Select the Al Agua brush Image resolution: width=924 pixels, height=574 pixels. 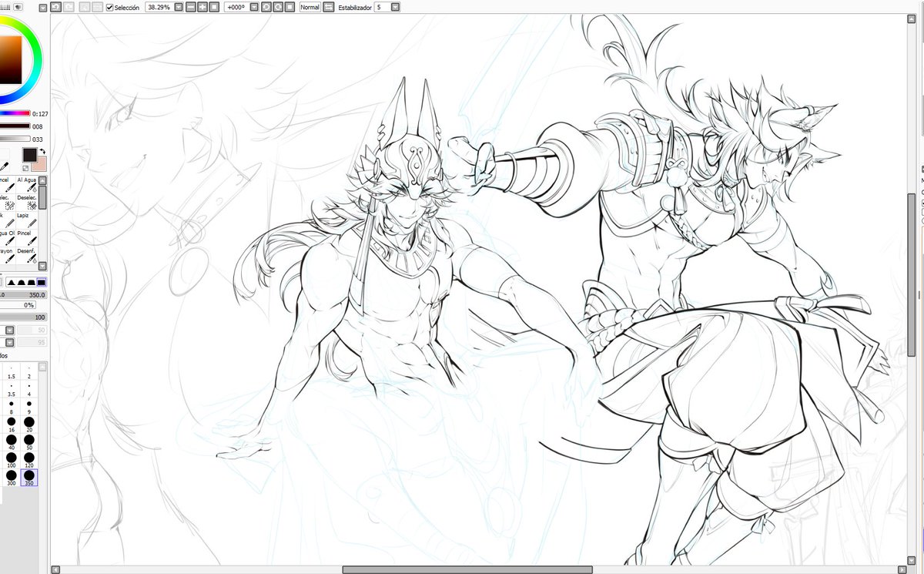tap(28, 184)
